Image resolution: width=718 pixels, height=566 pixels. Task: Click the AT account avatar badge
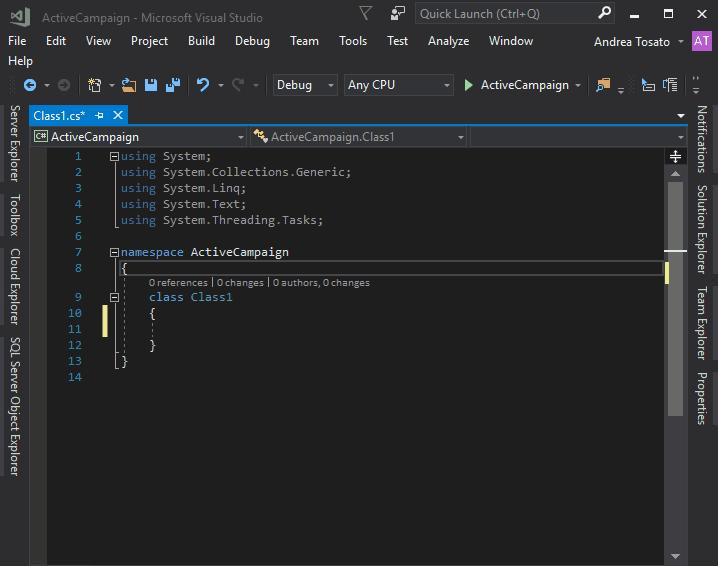point(702,42)
